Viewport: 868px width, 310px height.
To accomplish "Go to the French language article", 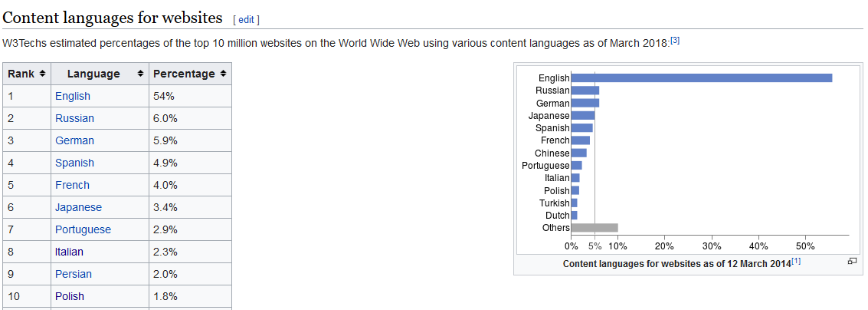I will point(72,185).
